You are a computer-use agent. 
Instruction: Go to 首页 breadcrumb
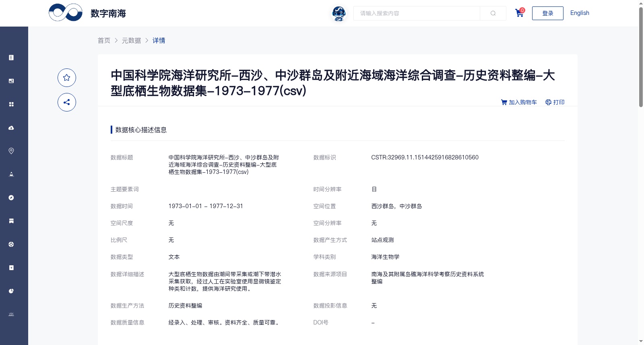point(104,41)
